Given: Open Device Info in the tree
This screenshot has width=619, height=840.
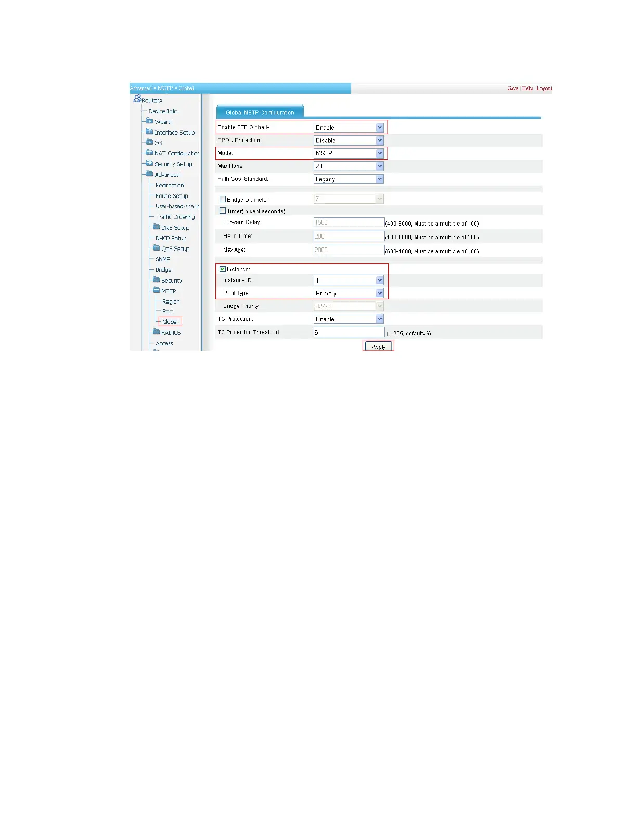Looking at the screenshot, I should pyautogui.click(x=163, y=111).
